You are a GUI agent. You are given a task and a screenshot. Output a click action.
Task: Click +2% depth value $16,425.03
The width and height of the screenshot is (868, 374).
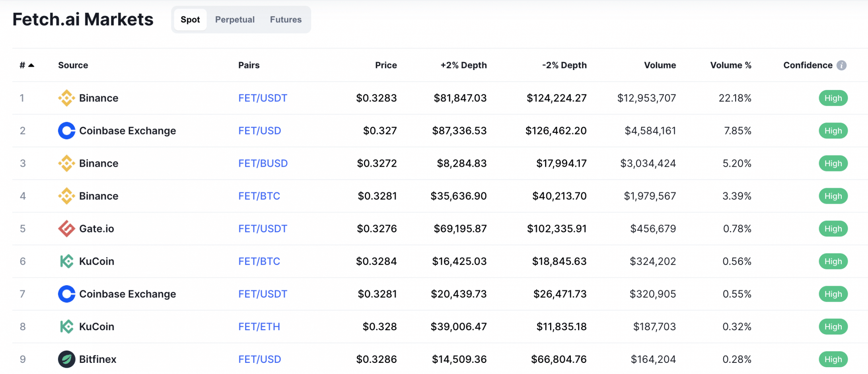click(459, 261)
